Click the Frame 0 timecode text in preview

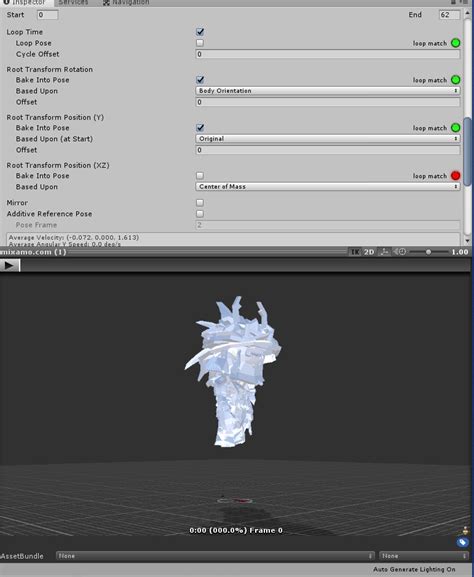click(236, 530)
